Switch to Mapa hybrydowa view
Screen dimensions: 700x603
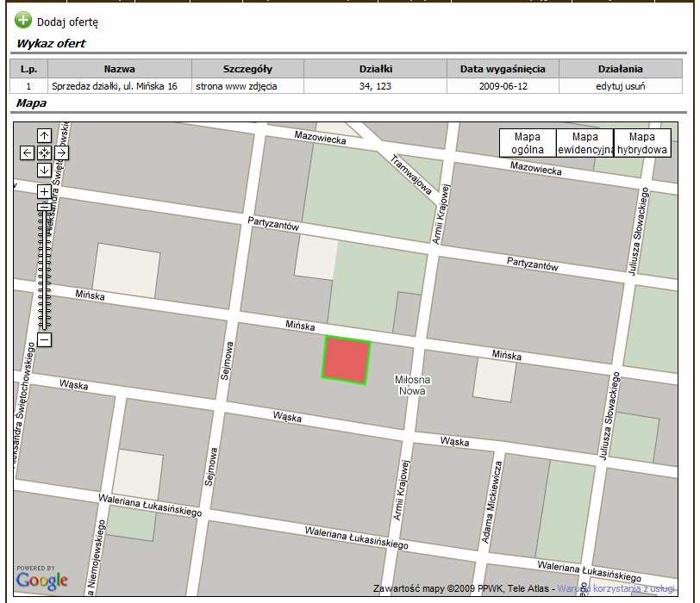point(642,143)
